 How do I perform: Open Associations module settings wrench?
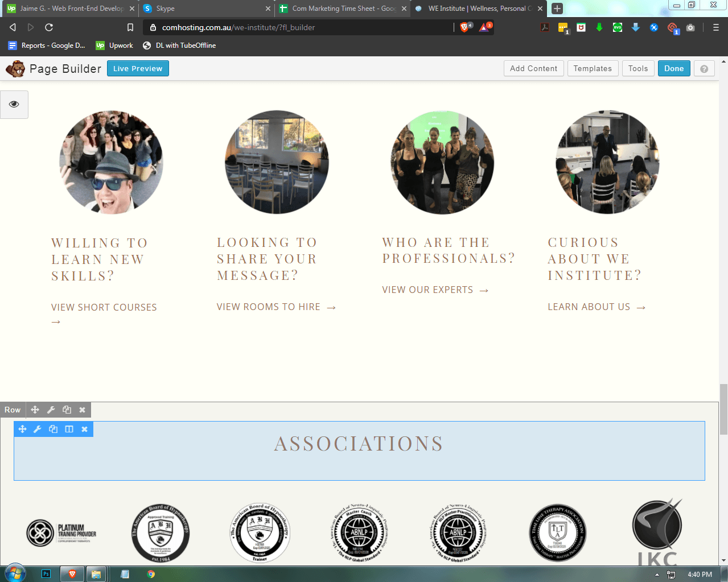coord(38,429)
